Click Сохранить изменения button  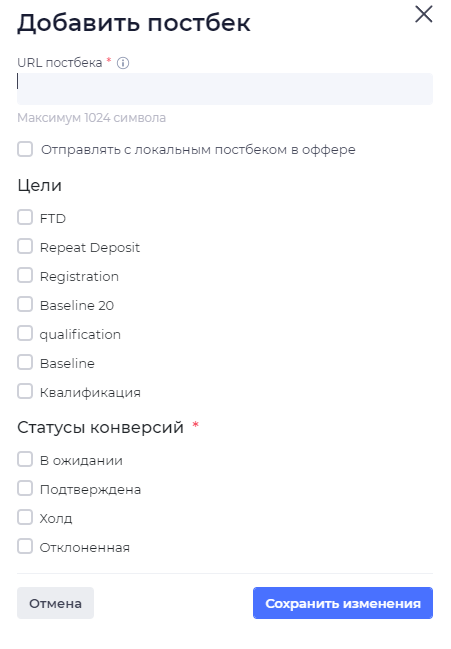(x=343, y=603)
